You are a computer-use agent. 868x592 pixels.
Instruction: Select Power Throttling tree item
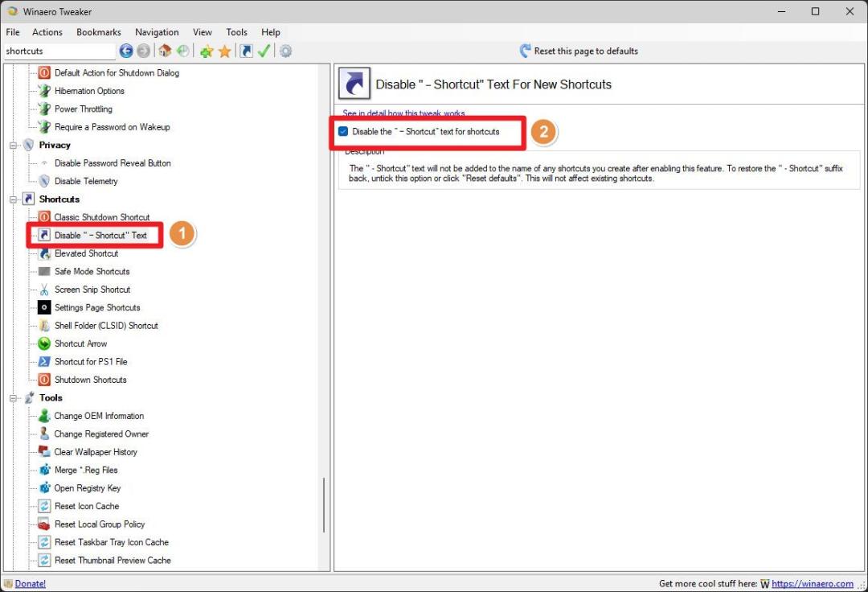coord(83,109)
